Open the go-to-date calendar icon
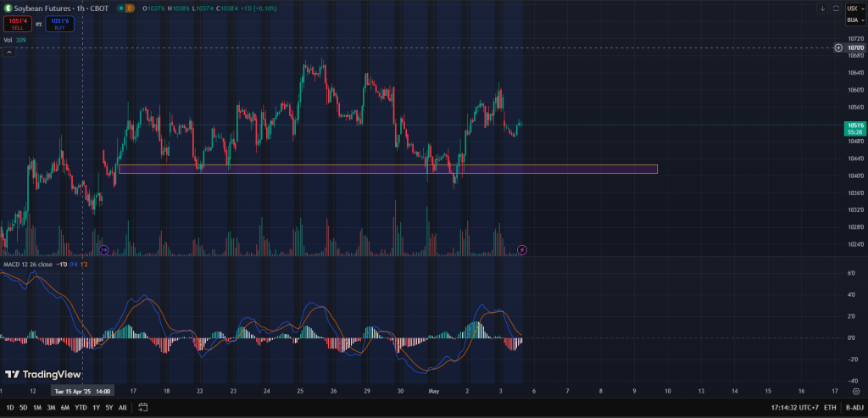 pyautogui.click(x=142, y=408)
